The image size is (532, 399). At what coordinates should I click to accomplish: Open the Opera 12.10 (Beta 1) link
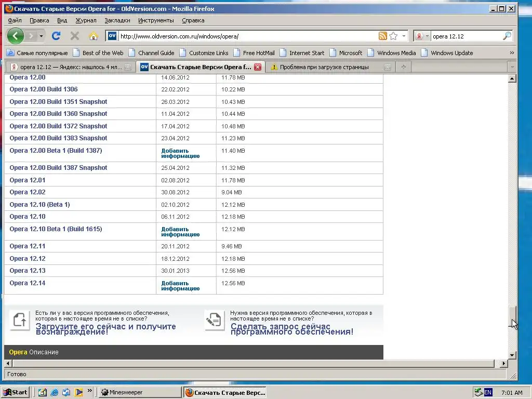[x=39, y=205]
